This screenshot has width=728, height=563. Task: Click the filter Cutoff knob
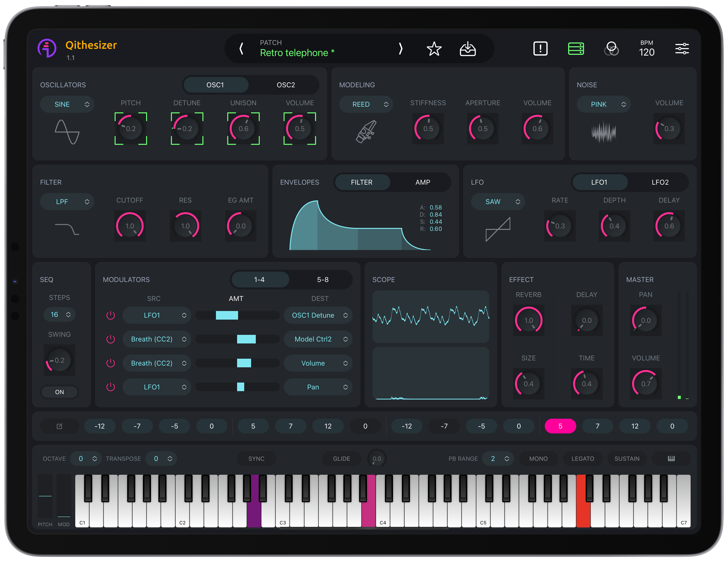coord(130,226)
